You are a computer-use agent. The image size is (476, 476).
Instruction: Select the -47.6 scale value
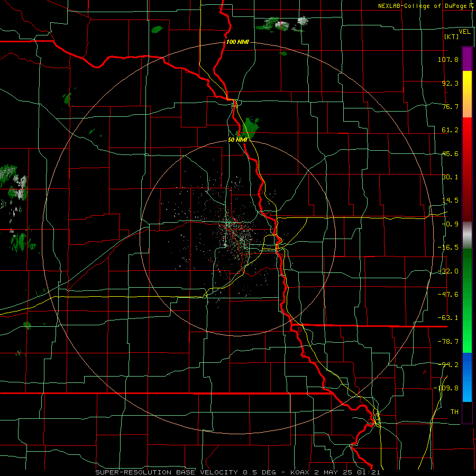pos(448,295)
